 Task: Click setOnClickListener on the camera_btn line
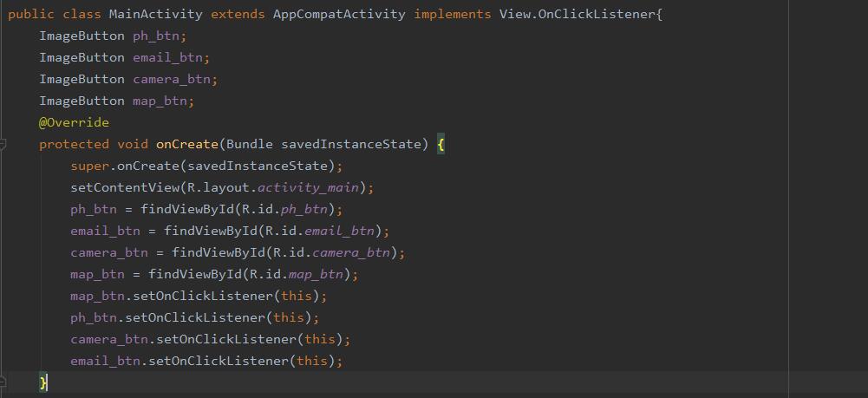click(x=226, y=339)
